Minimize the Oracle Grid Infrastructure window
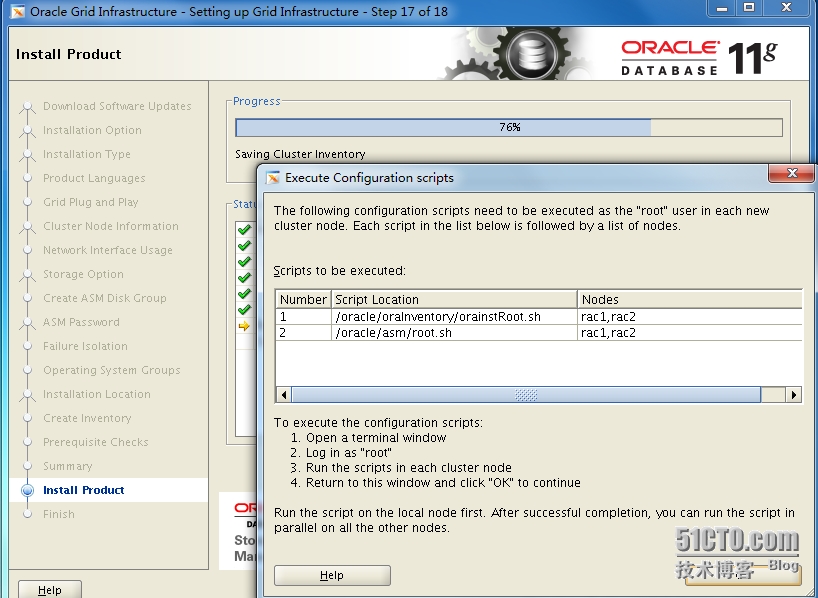The image size is (818, 598). [721, 8]
